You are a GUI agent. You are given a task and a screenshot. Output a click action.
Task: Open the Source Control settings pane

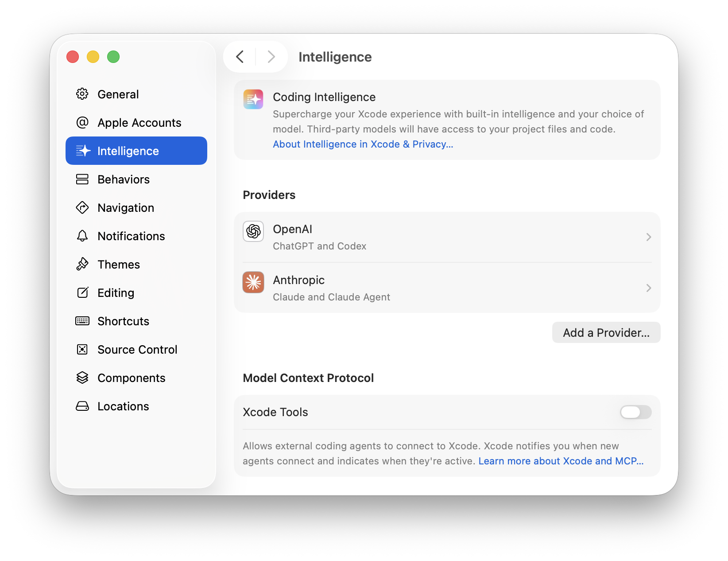tap(137, 349)
